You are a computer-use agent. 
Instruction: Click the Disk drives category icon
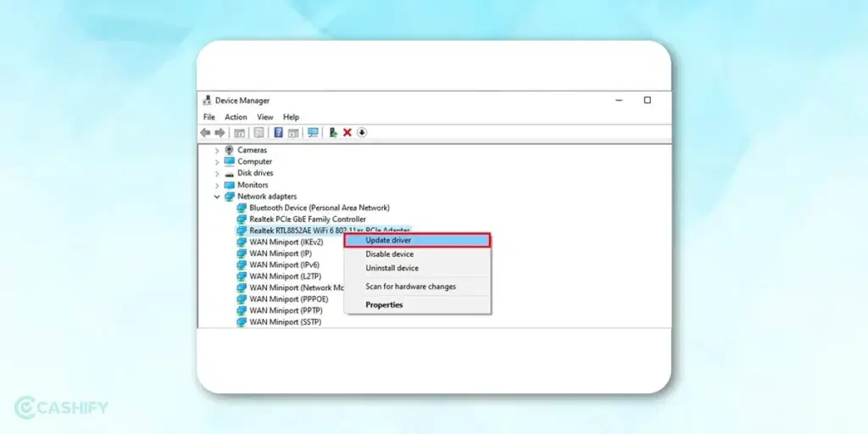(x=230, y=173)
